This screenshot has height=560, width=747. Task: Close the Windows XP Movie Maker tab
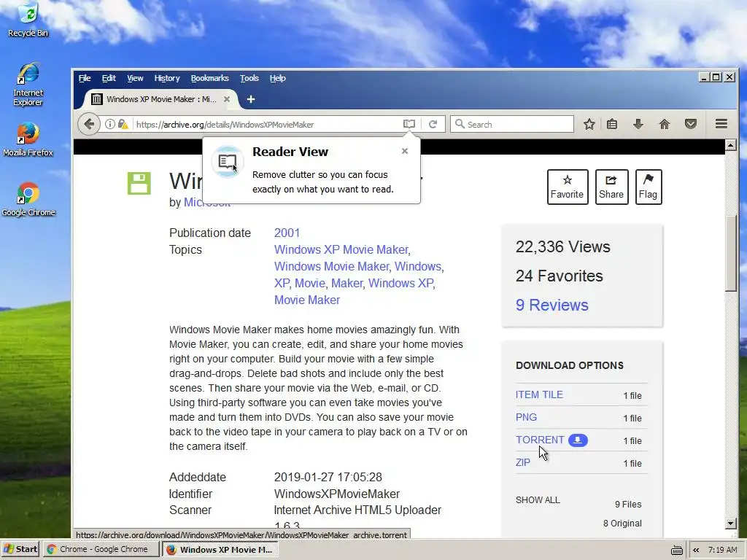(227, 99)
